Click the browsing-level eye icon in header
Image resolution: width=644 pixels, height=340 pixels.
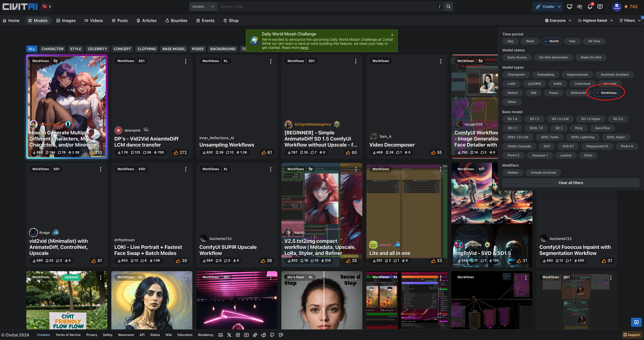tap(580, 7)
